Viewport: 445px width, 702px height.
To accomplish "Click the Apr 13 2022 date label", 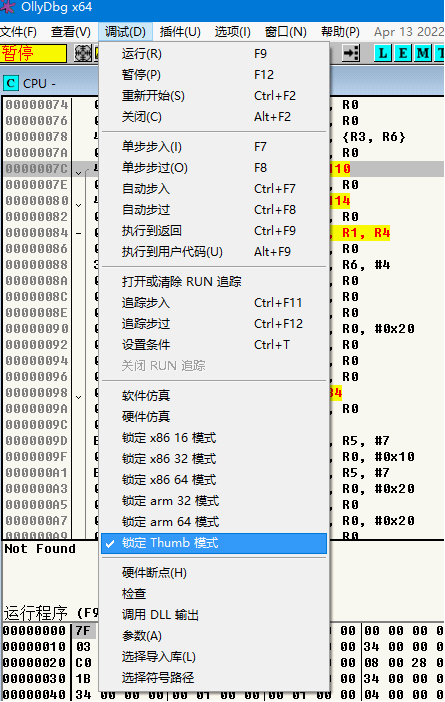I will (409, 32).
